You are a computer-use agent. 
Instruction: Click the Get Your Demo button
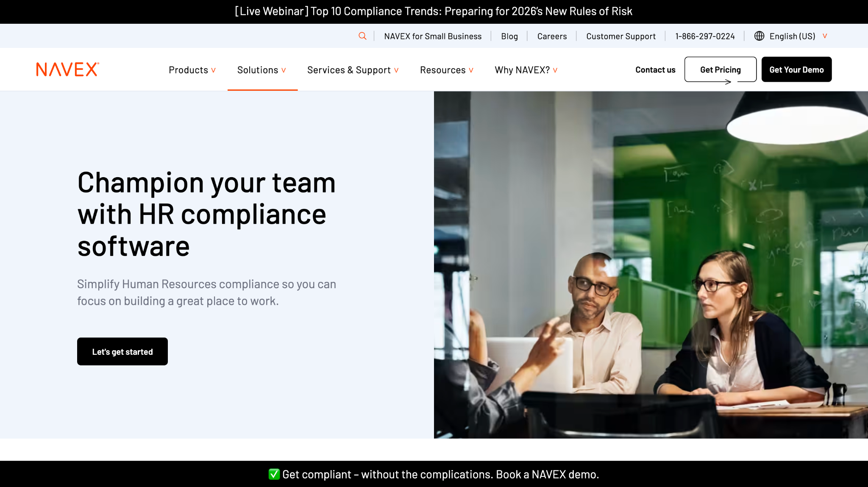tap(796, 69)
